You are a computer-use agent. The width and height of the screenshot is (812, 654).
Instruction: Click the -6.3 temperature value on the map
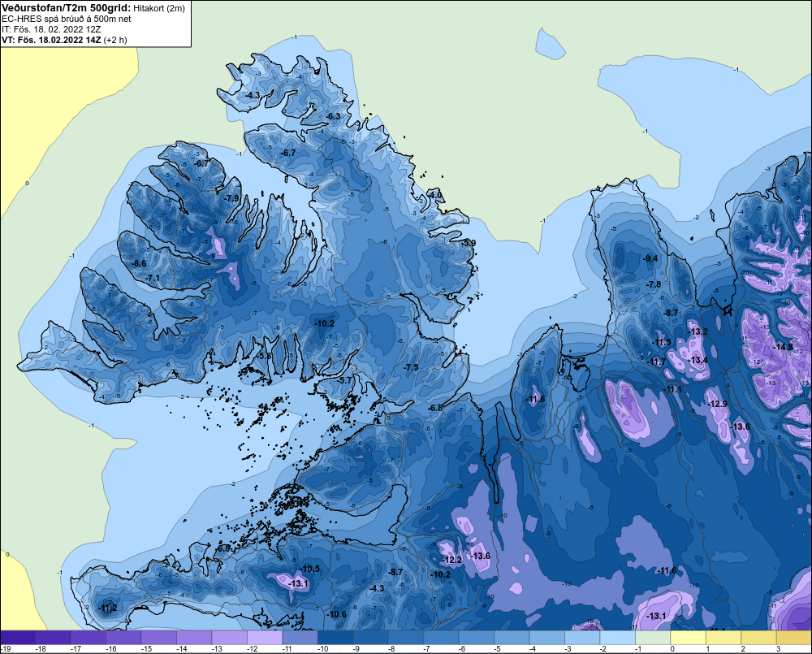pyautogui.click(x=334, y=116)
